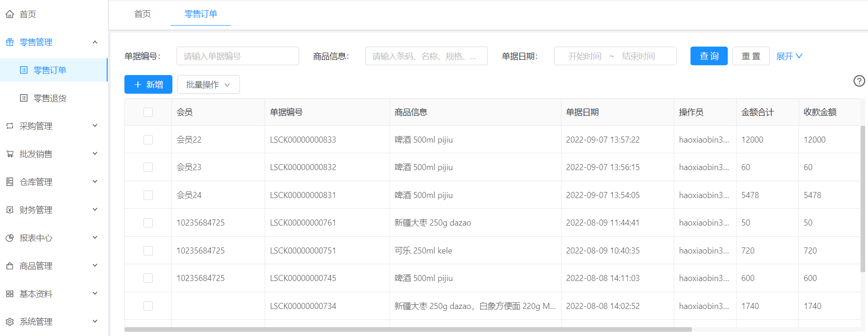
Task: Toggle the select-all checkbox in the table header
Action: pyautogui.click(x=148, y=112)
